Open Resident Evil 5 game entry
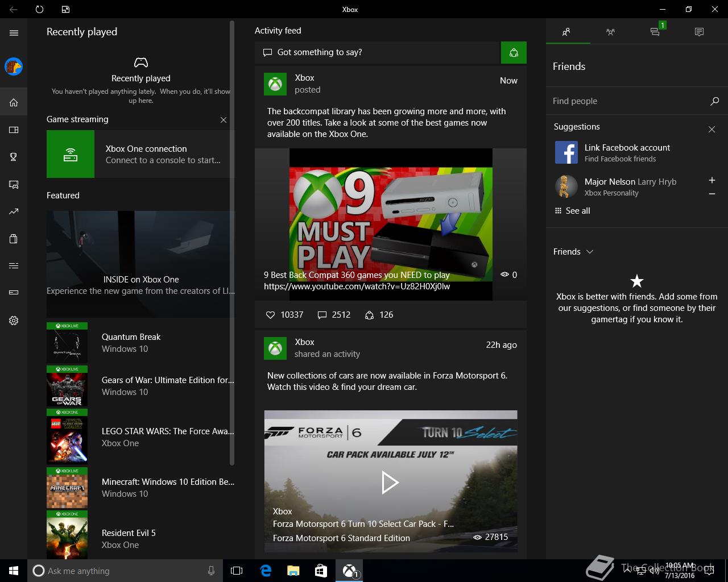Viewport: 728px width, 582px height. 140,535
